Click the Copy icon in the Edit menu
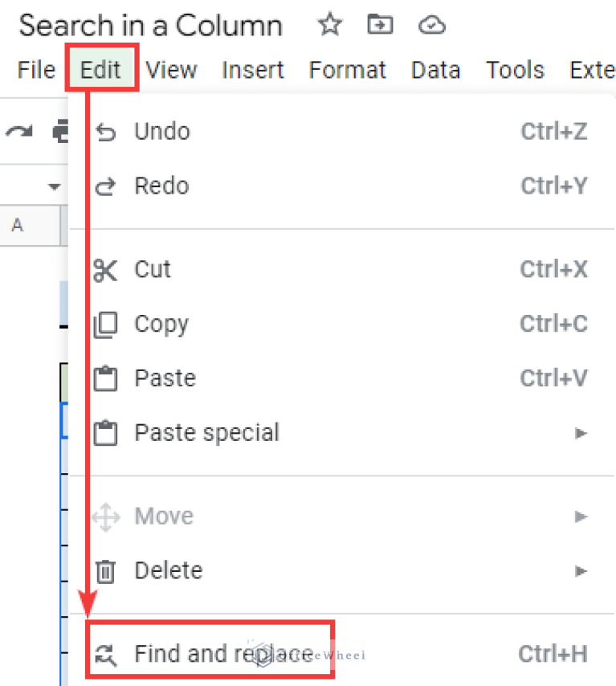The image size is (616, 686). 105,324
